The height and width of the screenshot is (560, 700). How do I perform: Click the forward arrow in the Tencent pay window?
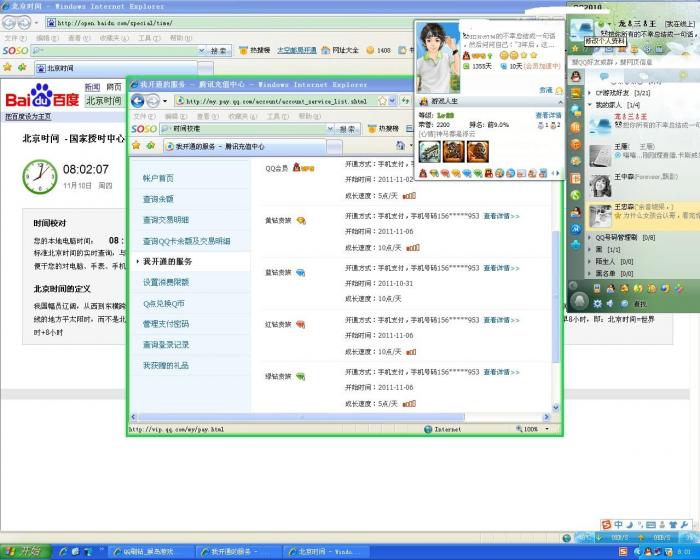coord(153,101)
